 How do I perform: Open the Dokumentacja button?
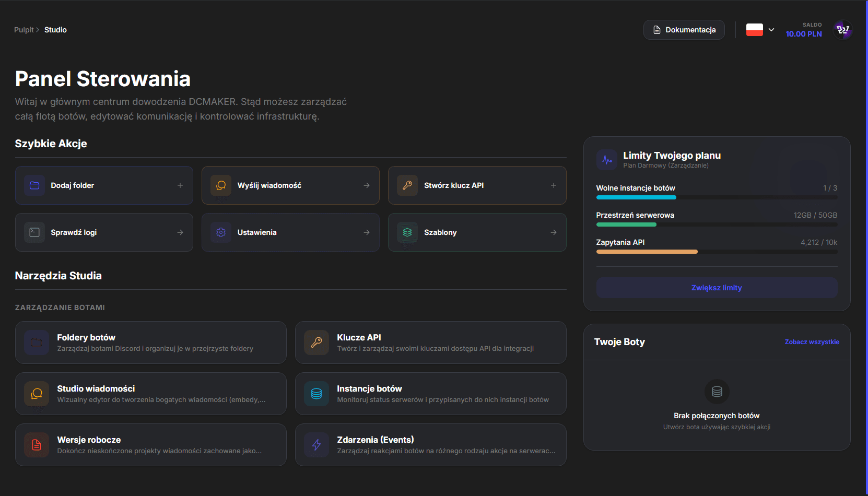pos(684,30)
